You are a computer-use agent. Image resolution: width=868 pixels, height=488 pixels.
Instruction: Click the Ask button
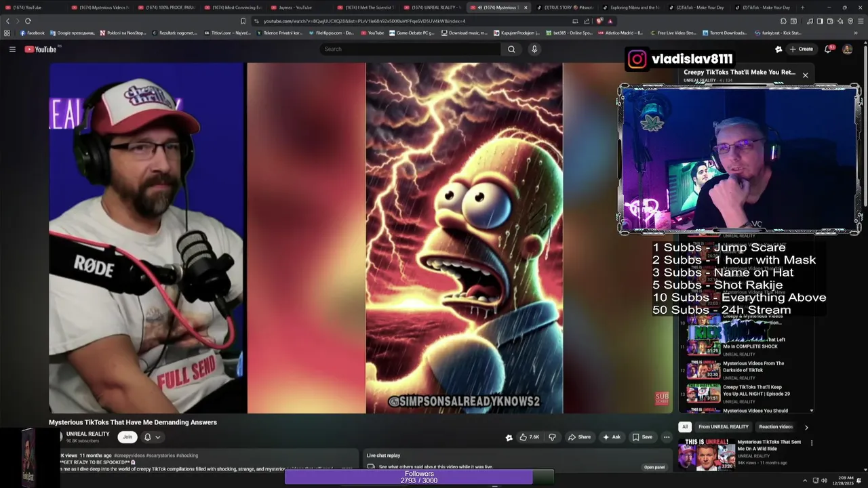coord(612,437)
